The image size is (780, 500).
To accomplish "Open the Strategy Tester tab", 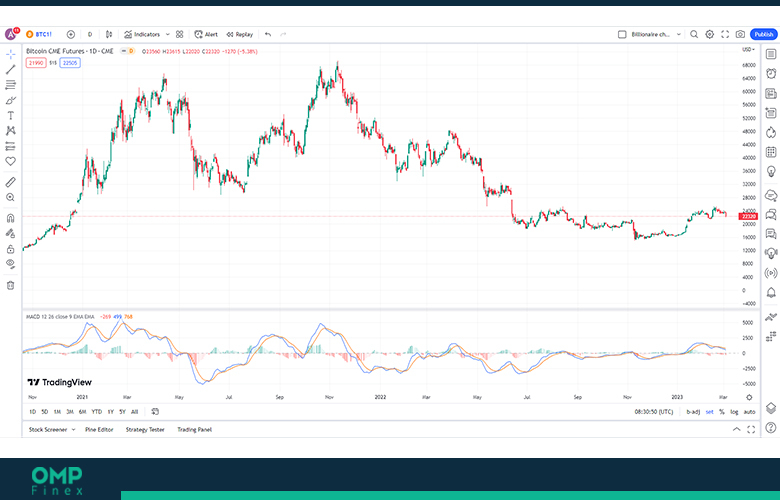I will (x=145, y=429).
